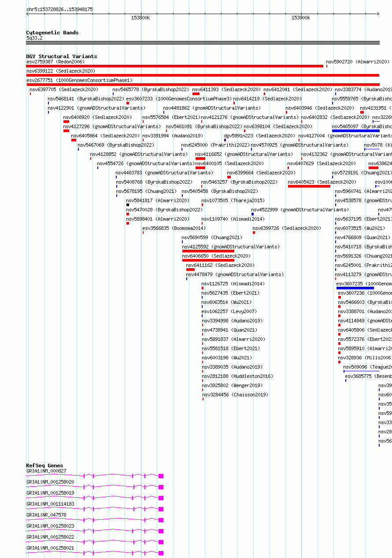392x558 pixels.
Task: Click the nsv6411393 (Sedlazeck2020) red feature
Action: [196, 94]
